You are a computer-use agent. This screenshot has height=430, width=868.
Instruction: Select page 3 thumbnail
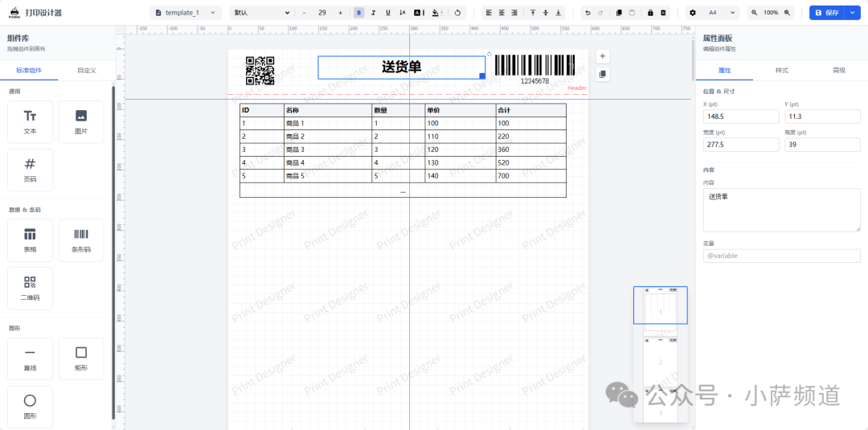coord(661,406)
